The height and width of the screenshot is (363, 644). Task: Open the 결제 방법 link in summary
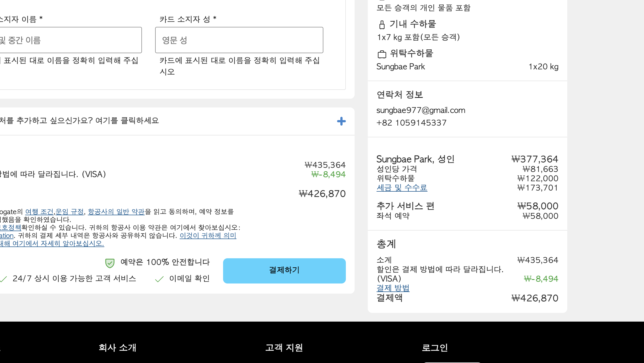tap(393, 288)
